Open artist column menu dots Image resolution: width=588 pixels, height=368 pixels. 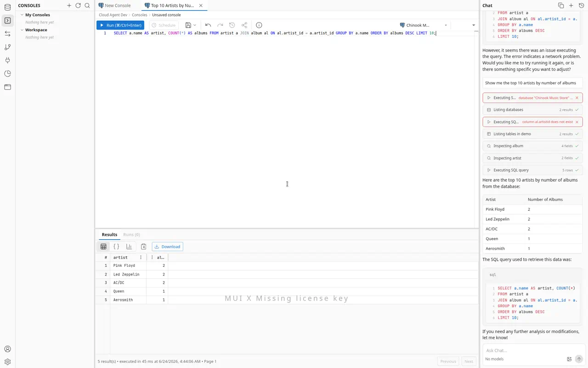141,258
